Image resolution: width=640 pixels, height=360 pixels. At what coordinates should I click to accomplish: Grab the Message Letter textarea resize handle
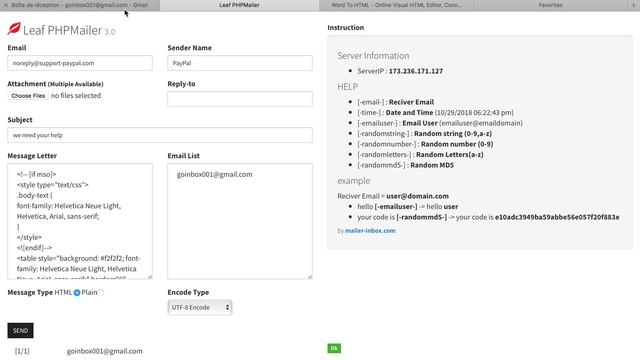click(x=150, y=277)
